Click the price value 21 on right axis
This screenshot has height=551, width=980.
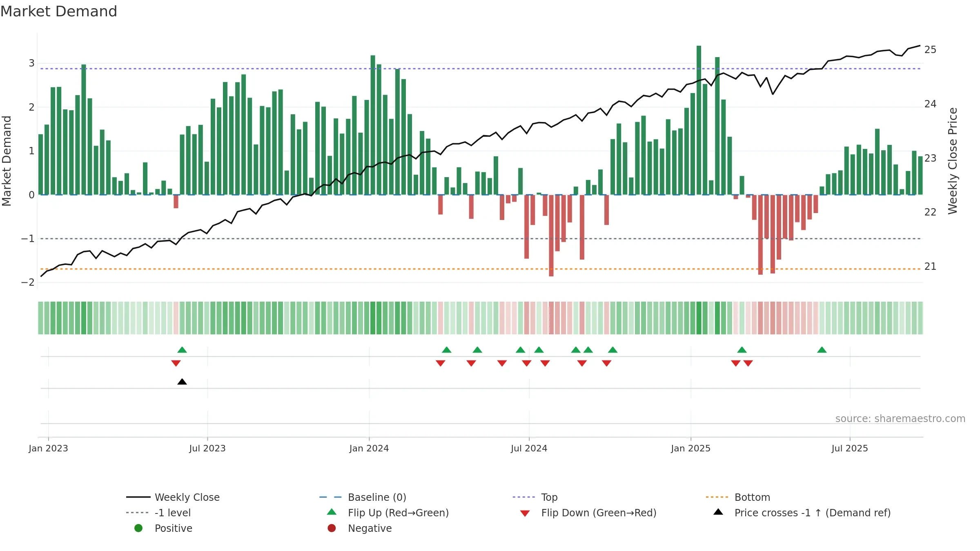pos(931,267)
